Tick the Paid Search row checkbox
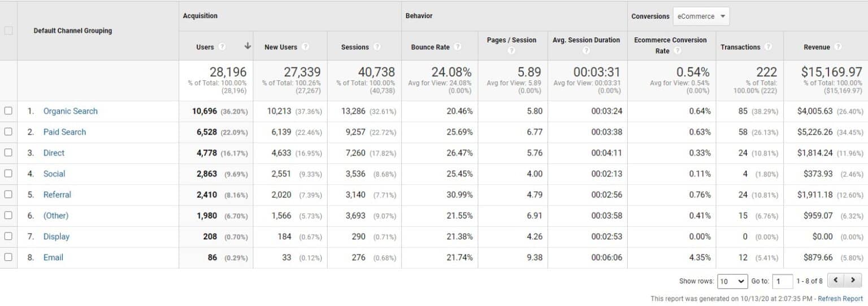Screen dimensions: 868x306 [x=8, y=132]
